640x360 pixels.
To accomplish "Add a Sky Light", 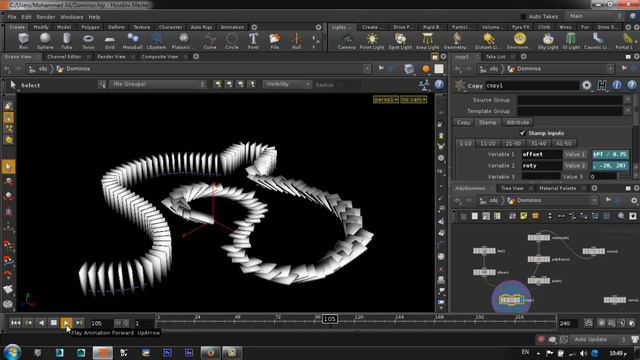I will [548, 41].
